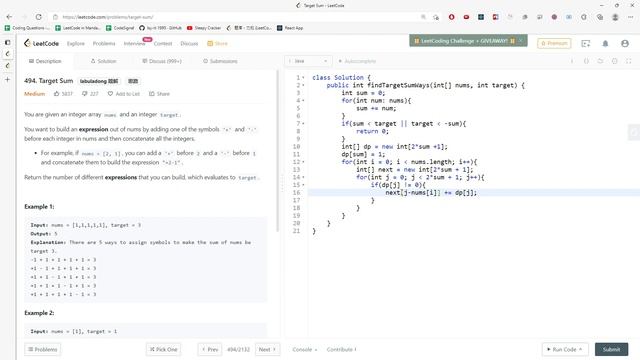This screenshot has height=360, width=640.
Task: Toggle the vertical tabs panel icon at top of sidebar
Action: [7, 42]
